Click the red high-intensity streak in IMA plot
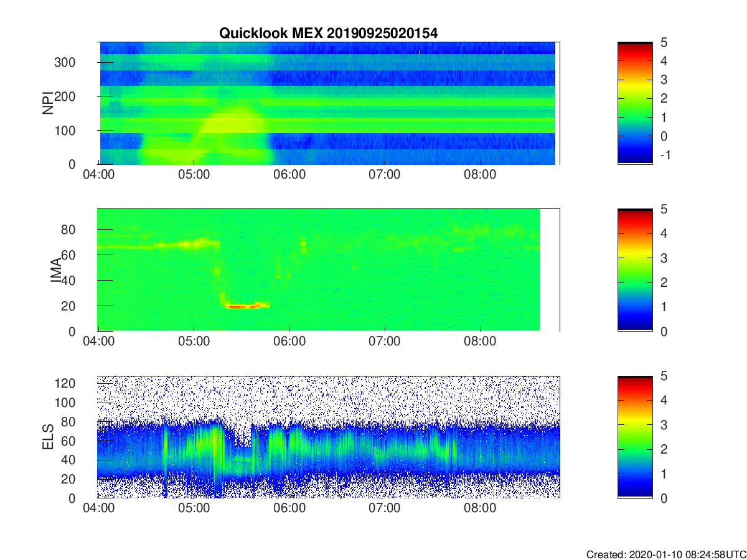The image size is (747, 560). [243, 306]
